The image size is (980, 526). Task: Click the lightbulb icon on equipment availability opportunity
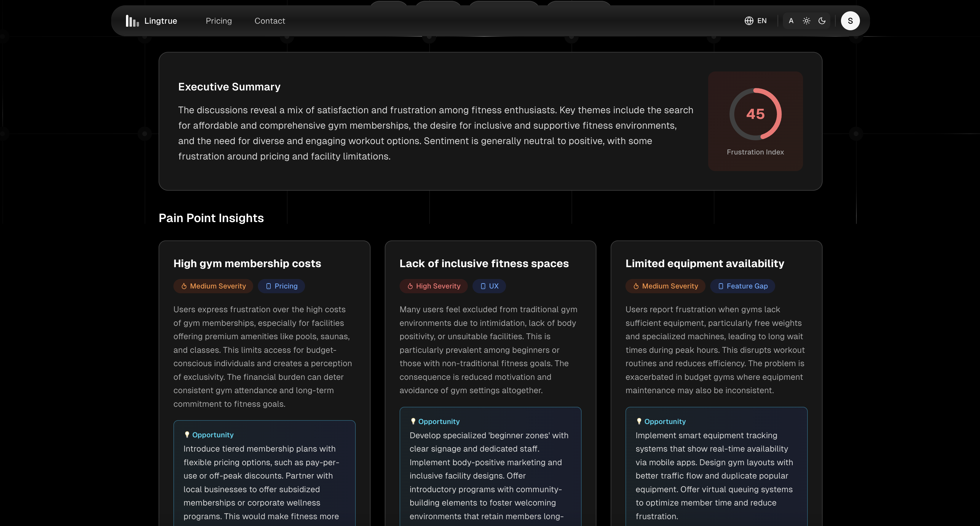[x=639, y=421]
